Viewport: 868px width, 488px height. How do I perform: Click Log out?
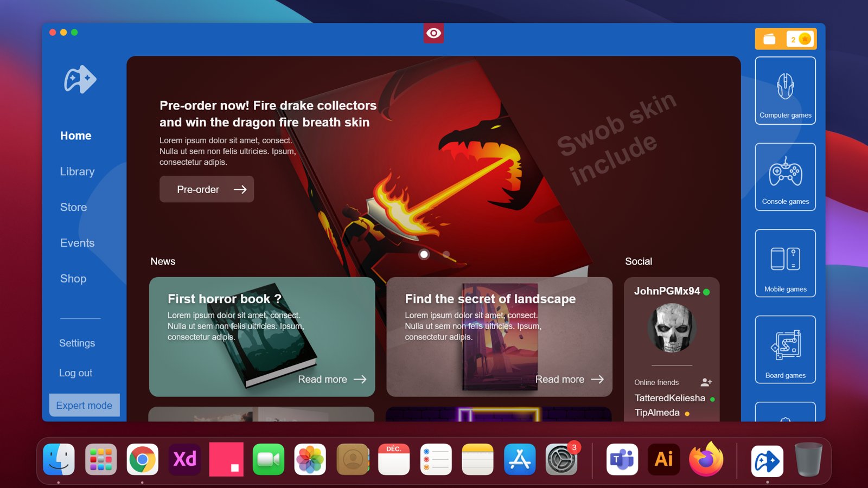click(x=75, y=373)
